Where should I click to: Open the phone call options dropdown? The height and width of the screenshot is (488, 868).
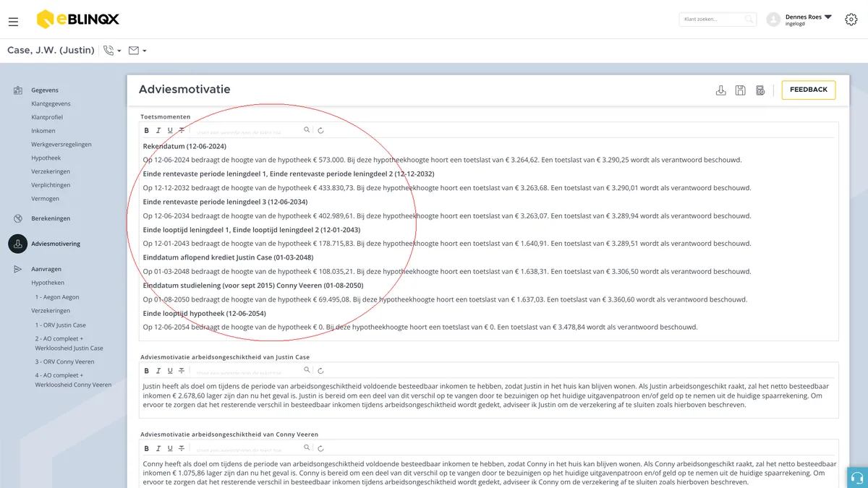pyautogui.click(x=112, y=51)
